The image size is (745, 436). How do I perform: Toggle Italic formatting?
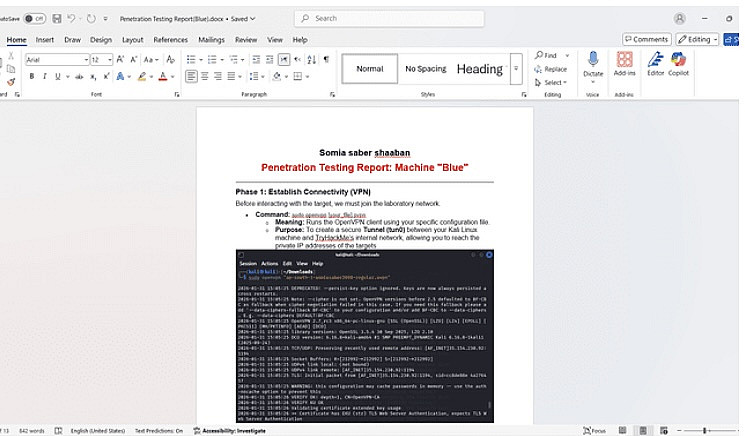45,76
